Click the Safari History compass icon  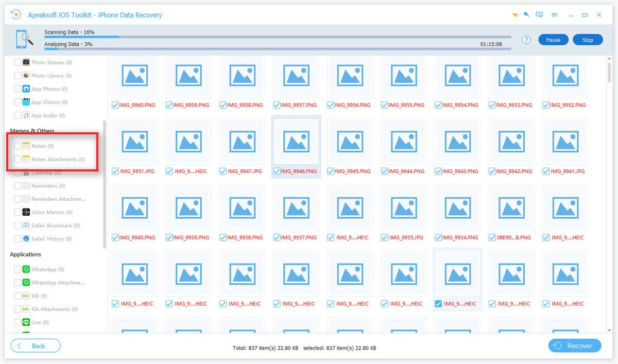pos(26,239)
